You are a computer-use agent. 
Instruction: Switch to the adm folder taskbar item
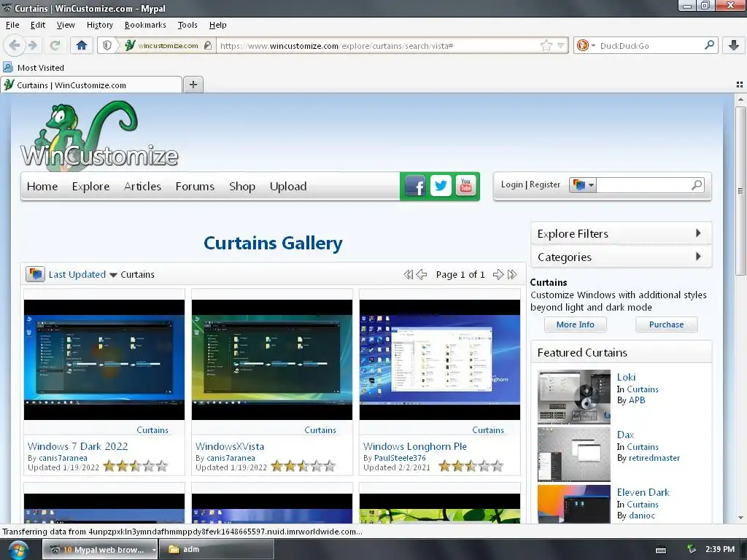216,549
